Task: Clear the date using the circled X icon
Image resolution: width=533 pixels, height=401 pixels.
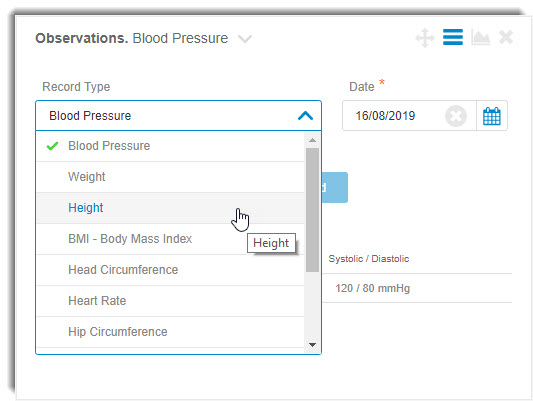Action: coord(455,116)
